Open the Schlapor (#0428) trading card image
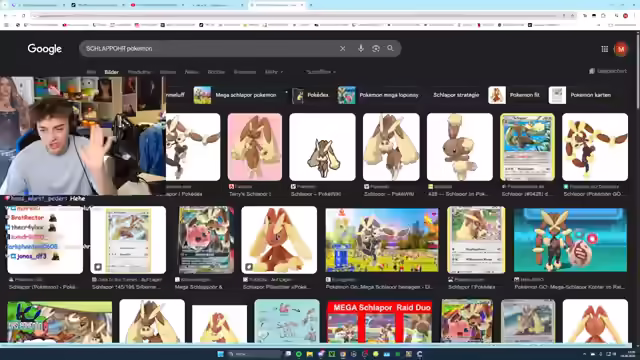 click(527, 147)
